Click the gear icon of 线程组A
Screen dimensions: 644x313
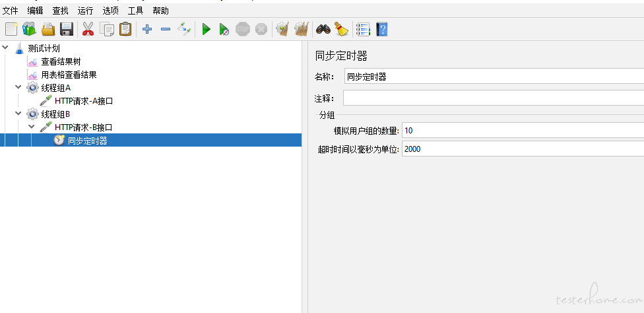click(32, 87)
